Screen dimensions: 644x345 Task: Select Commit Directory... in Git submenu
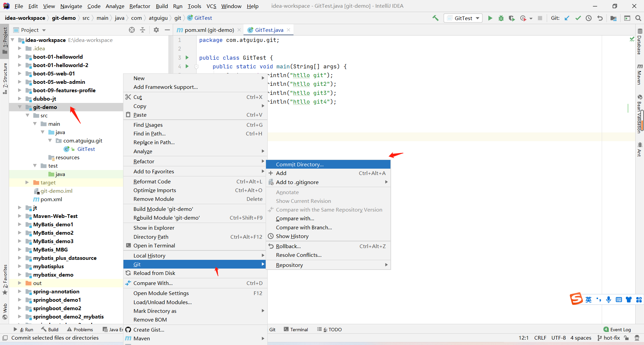point(328,164)
